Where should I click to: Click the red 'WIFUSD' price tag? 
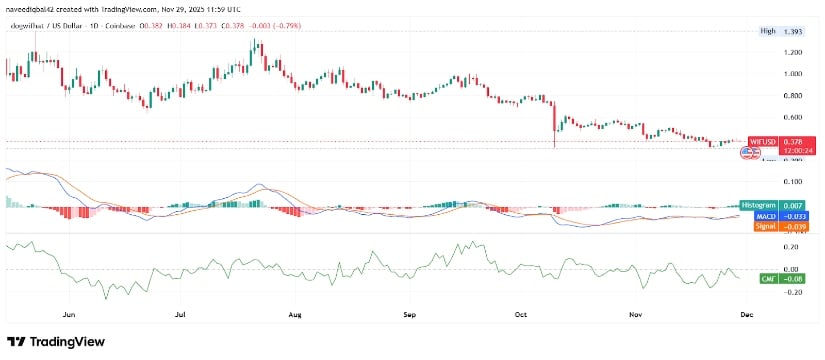click(x=763, y=141)
